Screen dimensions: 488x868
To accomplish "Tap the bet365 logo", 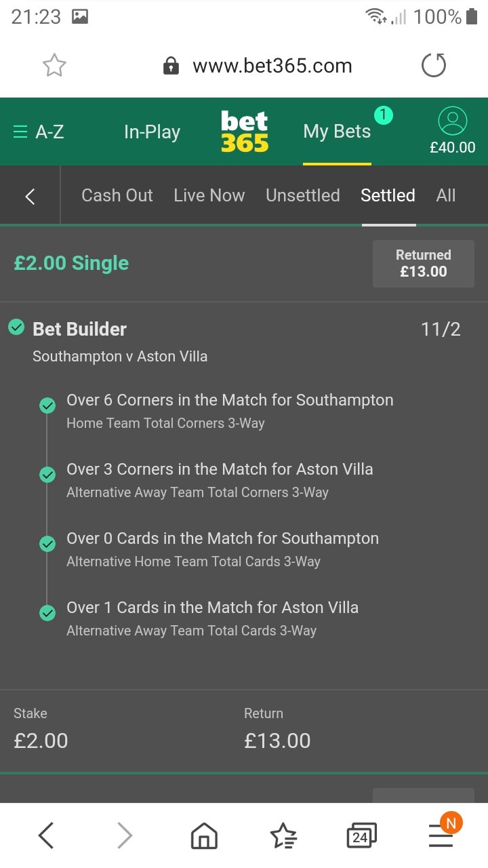I will [245, 132].
